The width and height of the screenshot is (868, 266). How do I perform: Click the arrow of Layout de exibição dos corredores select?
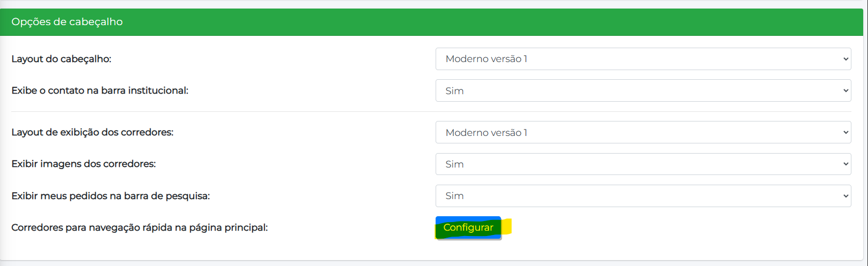point(846,132)
